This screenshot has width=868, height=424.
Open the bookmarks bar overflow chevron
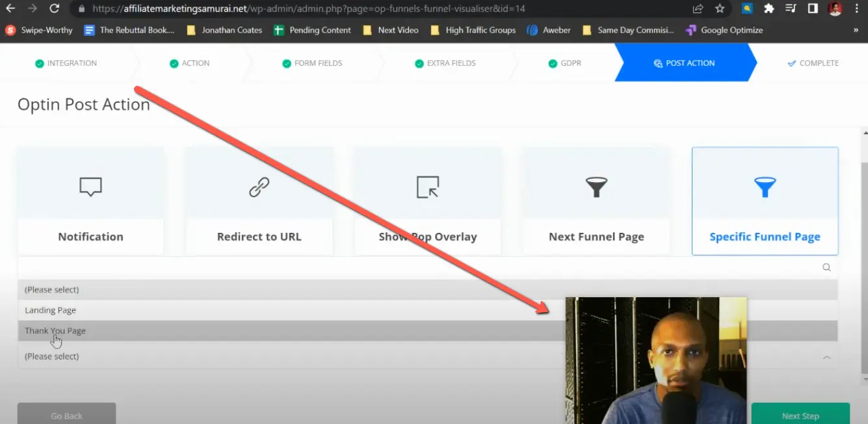(x=855, y=30)
